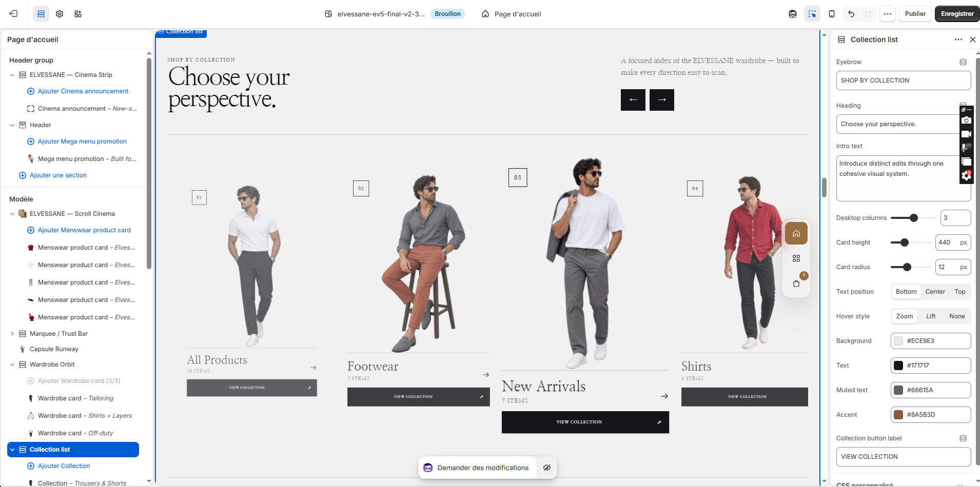The image size is (980, 487).
Task: Click Demander des modifications button
Action: (477, 468)
